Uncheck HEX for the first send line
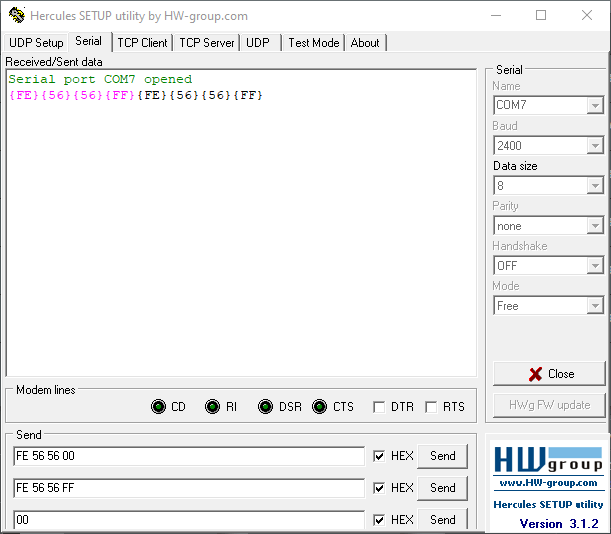This screenshot has height=534, width=611. click(x=379, y=456)
